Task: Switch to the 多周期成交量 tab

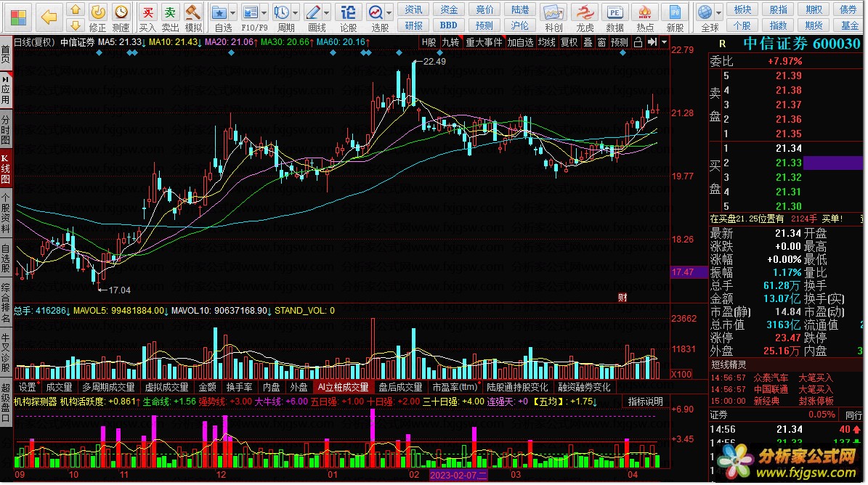Action: pos(108,387)
